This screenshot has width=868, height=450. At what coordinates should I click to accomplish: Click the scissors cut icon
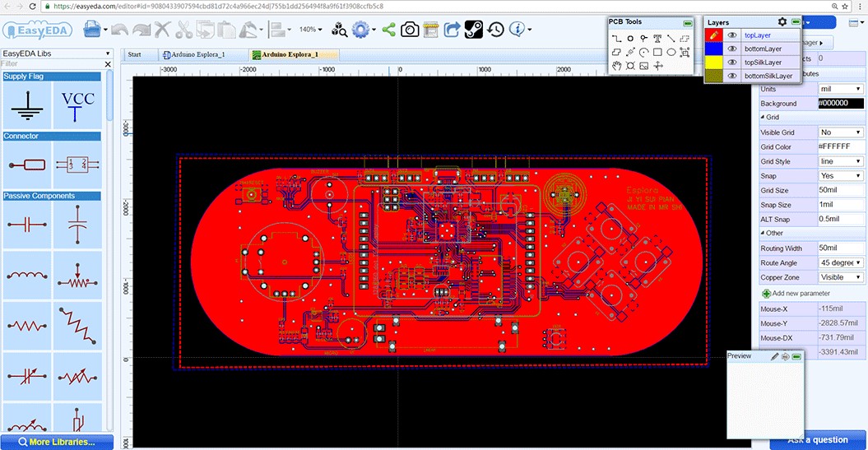click(183, 30)
